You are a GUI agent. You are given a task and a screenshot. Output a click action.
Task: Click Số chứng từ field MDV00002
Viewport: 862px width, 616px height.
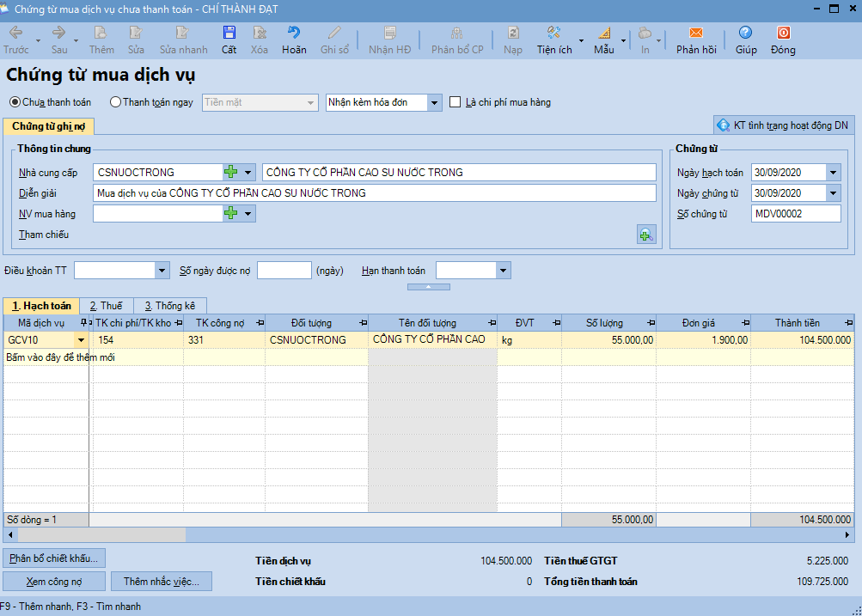click(x=796, y=214)
